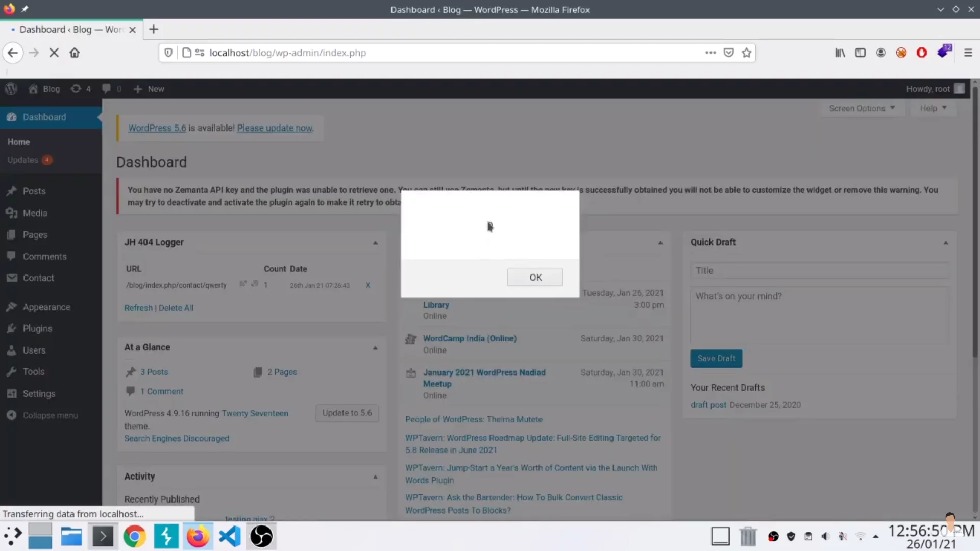This screenshot has height=551, width=980.
Task: Focus the Quick Draft Title field
Action: (820, 270)
